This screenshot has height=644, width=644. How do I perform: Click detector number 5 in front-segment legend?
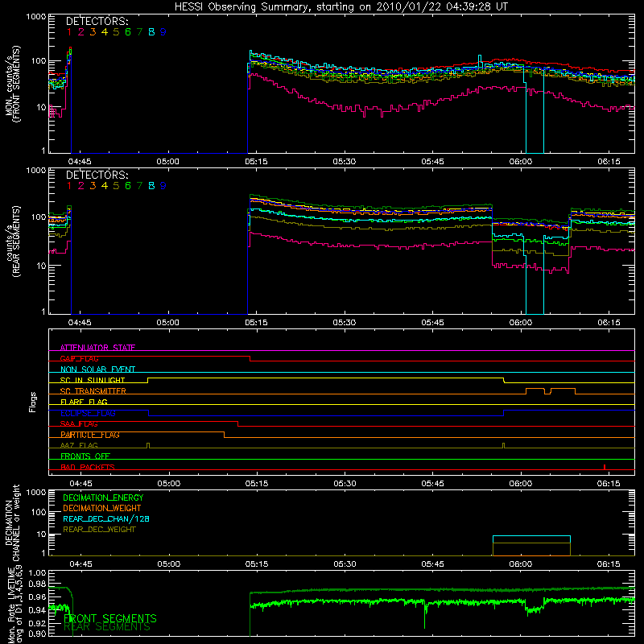(116, 32)
